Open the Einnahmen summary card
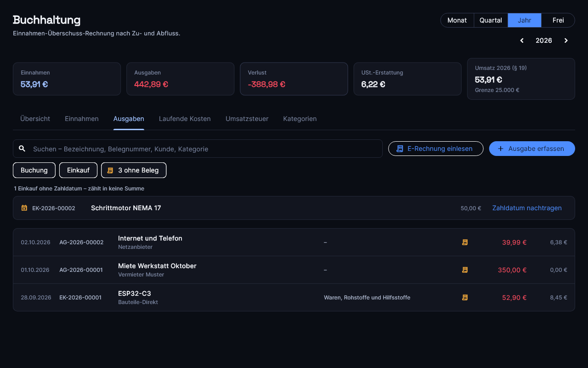 point(67,79)
